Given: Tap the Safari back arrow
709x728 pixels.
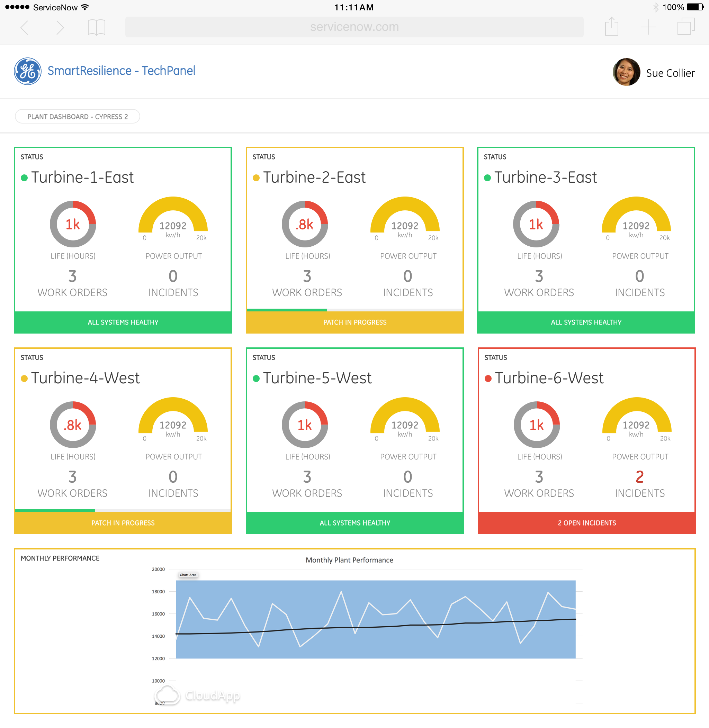Looking at the screenshot, I should tap(25, 27).
